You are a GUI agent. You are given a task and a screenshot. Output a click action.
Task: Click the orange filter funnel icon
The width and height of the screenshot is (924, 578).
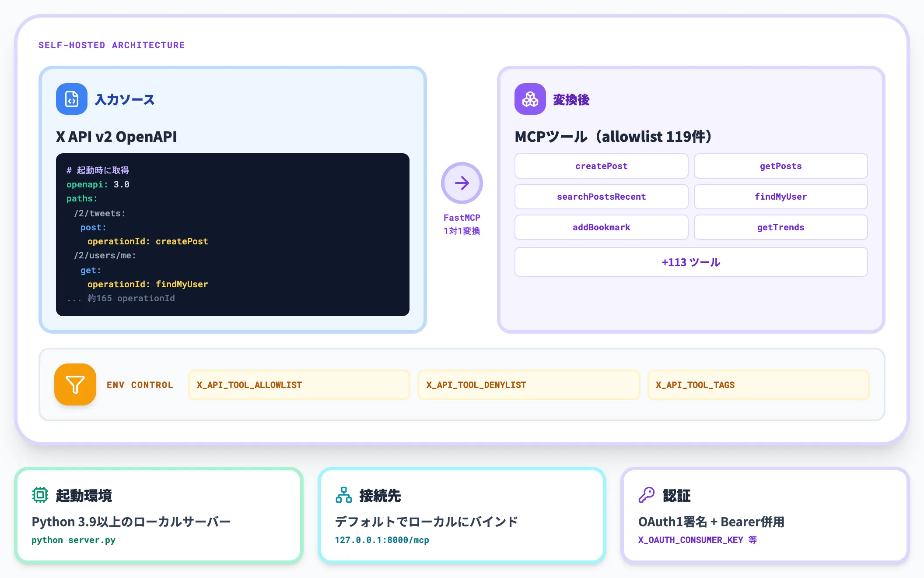(x=75, y=384)
